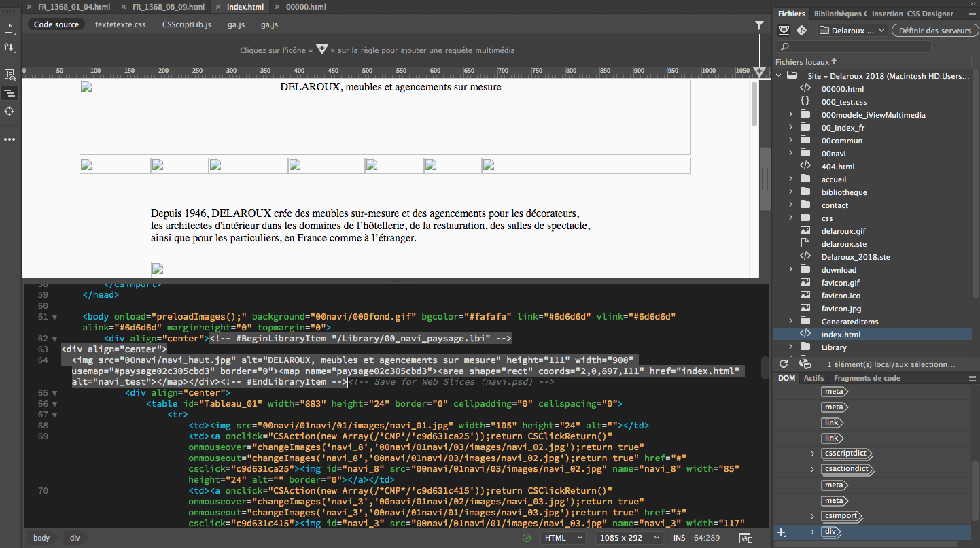Image resolution: width=980 pixels, height=548 pixels.
Task: Click the Git view diamond icon
Action: tap(801, 31)
